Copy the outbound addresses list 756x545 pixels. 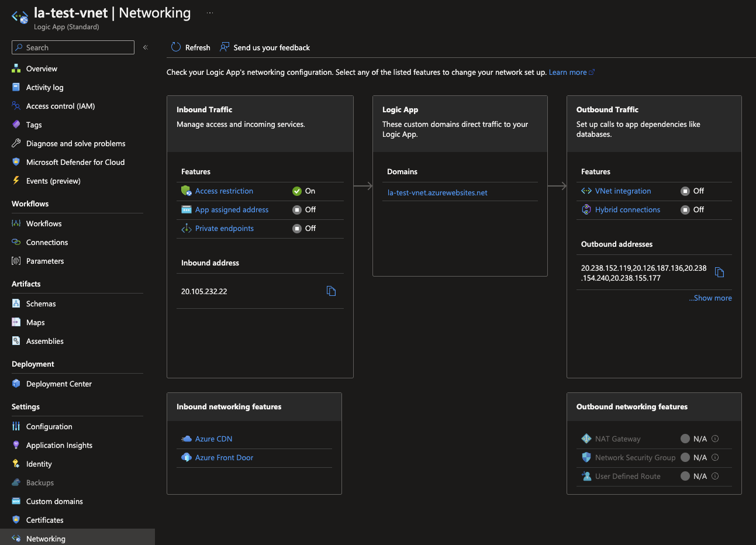(719, 272)
